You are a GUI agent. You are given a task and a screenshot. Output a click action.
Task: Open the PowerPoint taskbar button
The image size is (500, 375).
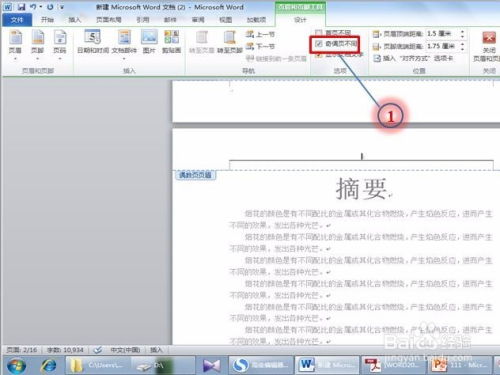[x=461, y=365]
